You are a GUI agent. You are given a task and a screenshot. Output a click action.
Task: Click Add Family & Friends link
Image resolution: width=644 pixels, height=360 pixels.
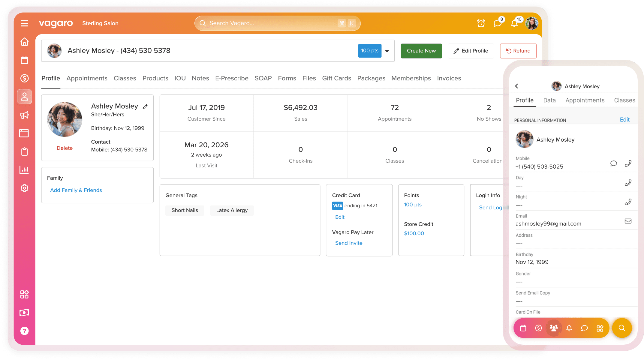(76, 190)
